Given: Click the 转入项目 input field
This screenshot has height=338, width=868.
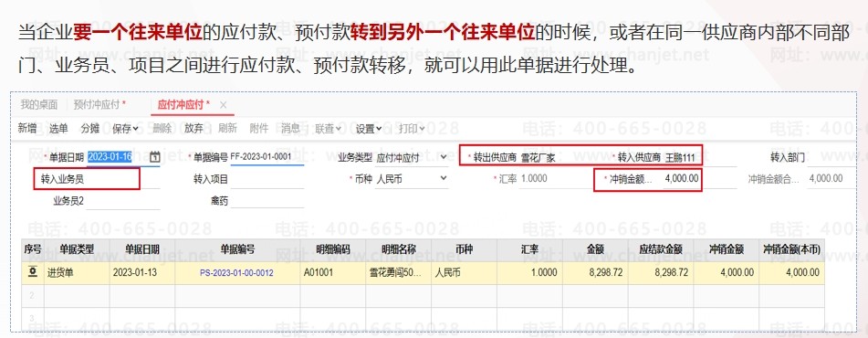Looking at the screenshot, I should pyautogui.click(x=267, y=180).
